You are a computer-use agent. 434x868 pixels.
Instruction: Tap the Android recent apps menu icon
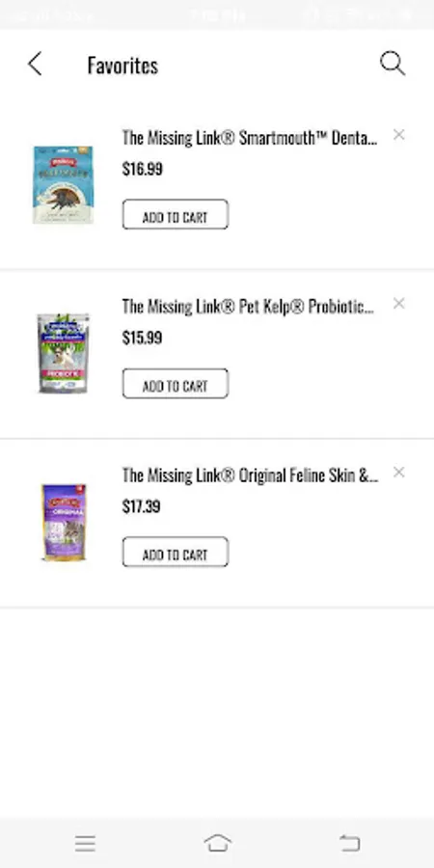[85, 843]
